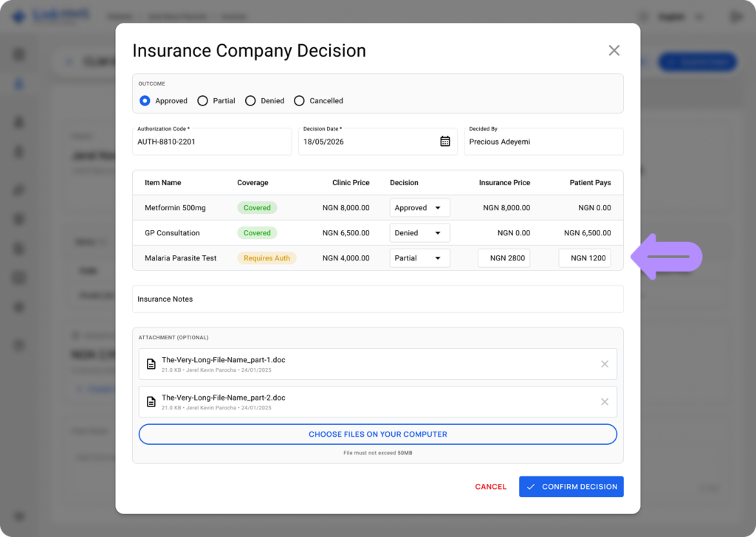This screenshot has height=537, width=756.
Task: Remove attachment The-Very-Long-File-Name_part-2.doc
Action: 605,402
